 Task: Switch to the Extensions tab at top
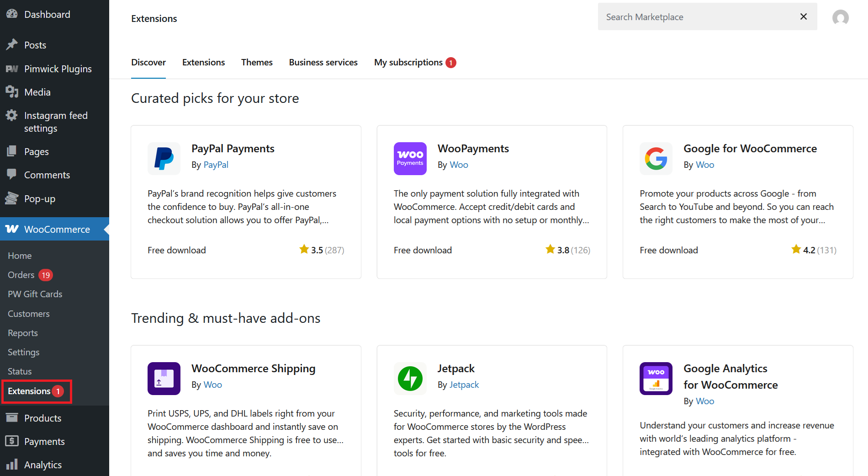[x=203, y=62]
